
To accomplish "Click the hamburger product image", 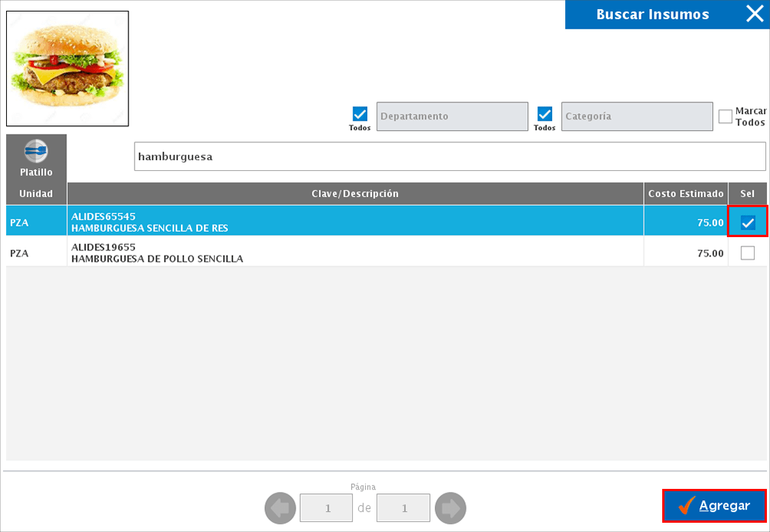I will [x=67, y=68].
